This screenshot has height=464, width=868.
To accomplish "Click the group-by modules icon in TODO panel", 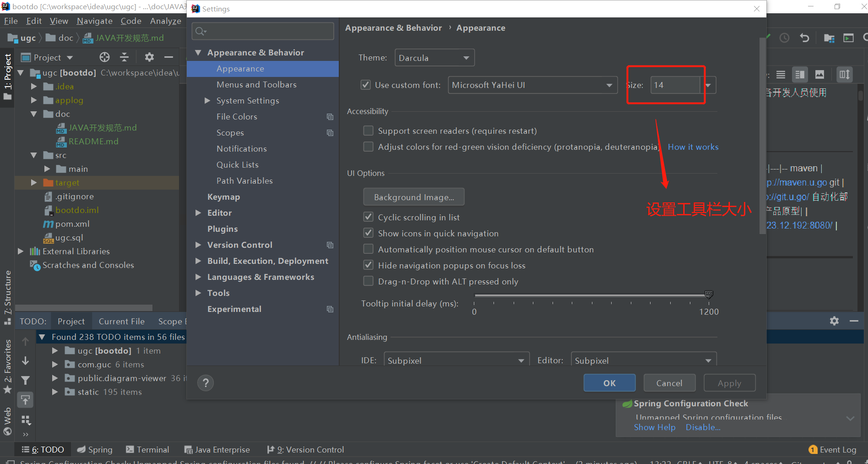I will 26,420.
